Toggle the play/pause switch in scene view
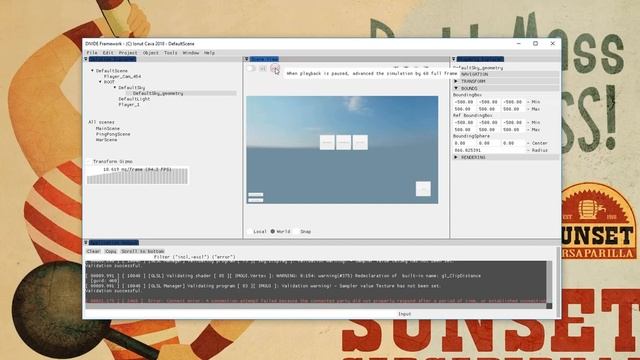The image size is (640, 360). pos(251,68)
